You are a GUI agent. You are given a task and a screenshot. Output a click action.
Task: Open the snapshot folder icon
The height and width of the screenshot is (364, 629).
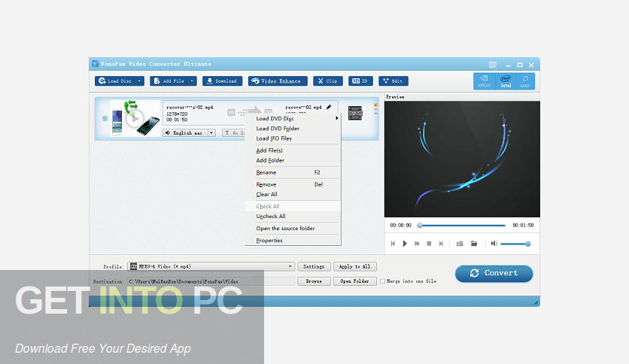474,244
